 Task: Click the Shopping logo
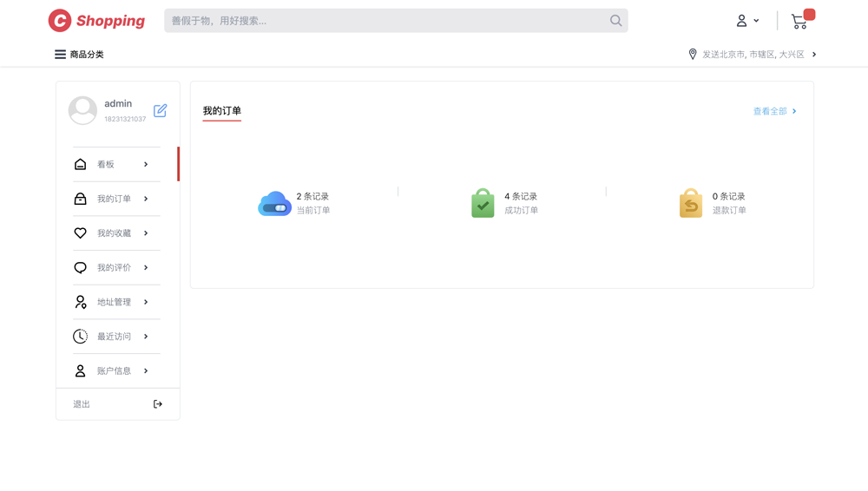tap(96, 21)
